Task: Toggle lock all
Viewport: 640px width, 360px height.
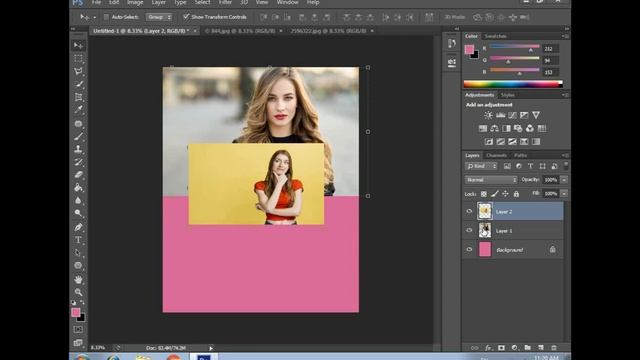Action: tap(516, 194)
